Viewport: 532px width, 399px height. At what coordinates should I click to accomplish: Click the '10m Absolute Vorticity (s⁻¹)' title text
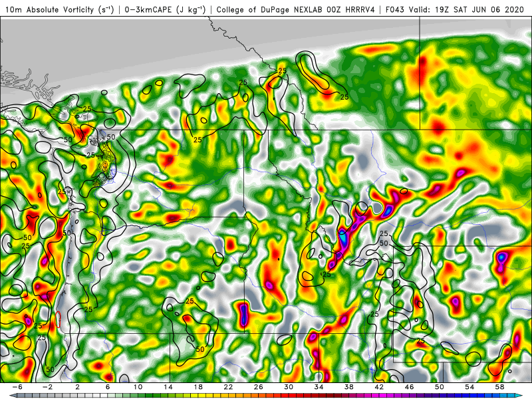[60, 9]
